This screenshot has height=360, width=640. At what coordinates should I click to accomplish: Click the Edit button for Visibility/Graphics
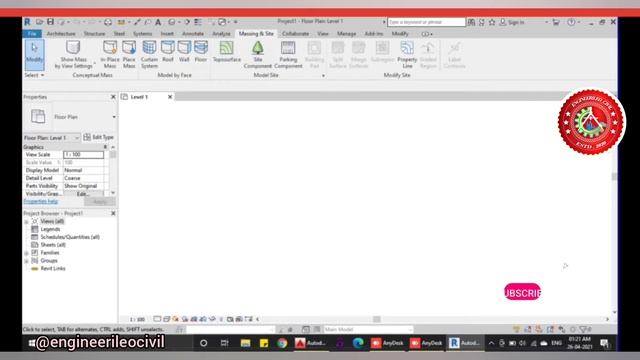tap(83, 194)
